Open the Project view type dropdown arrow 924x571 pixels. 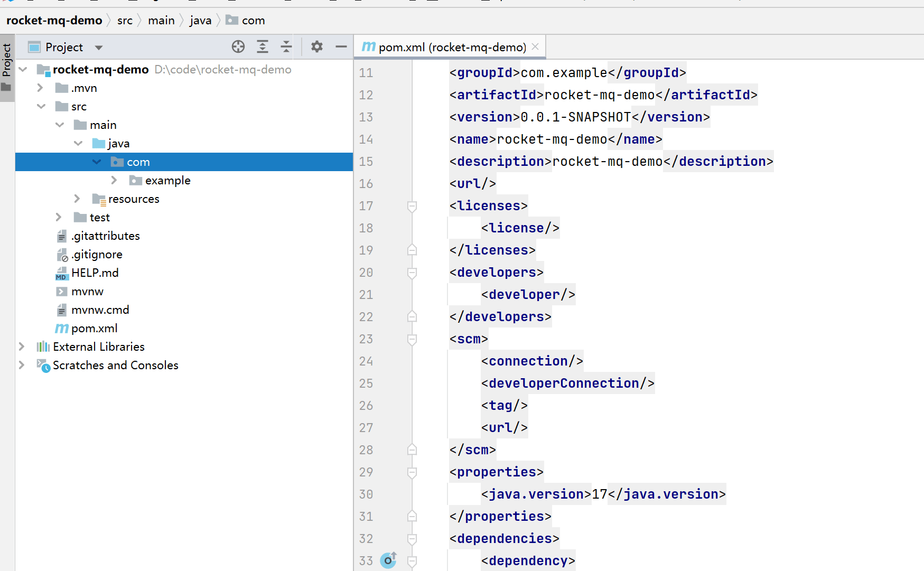click(99, 48)
